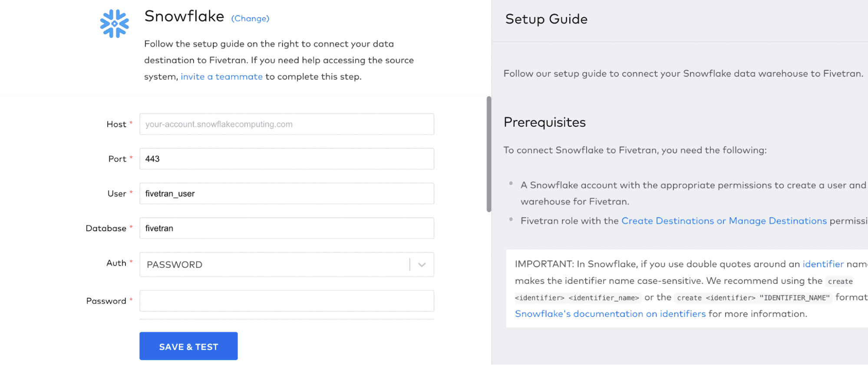The width and height of the screenshot is (868, 365).
Task: Click the Setup Guide heading
Action: point(546,19)
